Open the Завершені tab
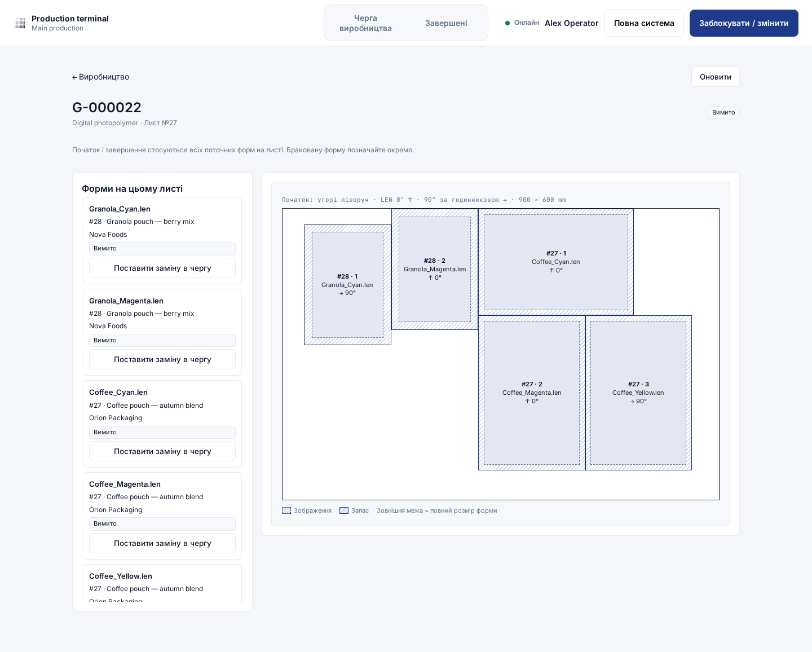Viewport: 812px width, 652px height. [446, 23]
